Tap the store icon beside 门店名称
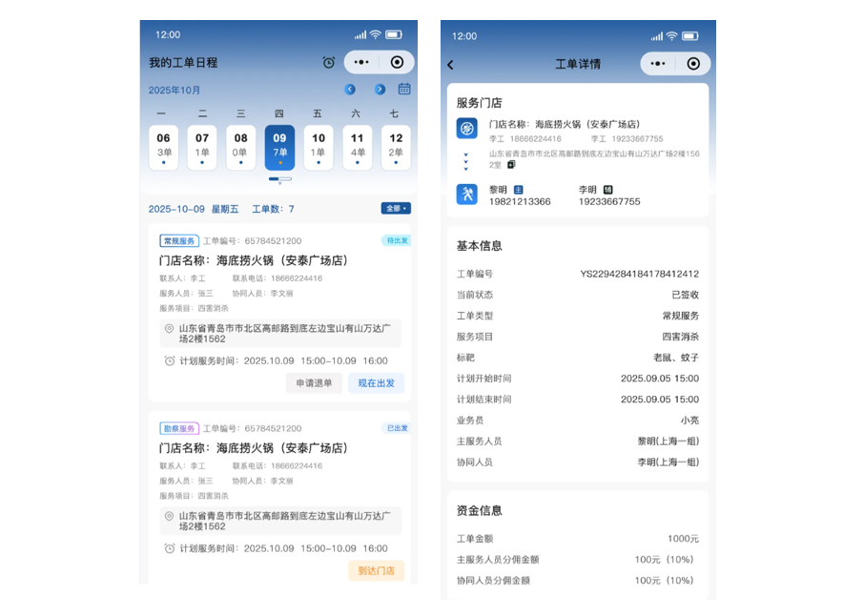843x616 pixels. [466, 129]
